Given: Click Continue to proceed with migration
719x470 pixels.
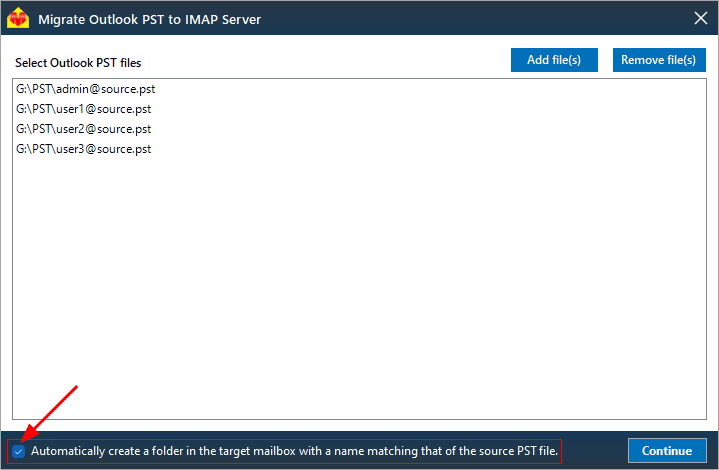Looking at the screenshot, I should [x=667, y=451].
